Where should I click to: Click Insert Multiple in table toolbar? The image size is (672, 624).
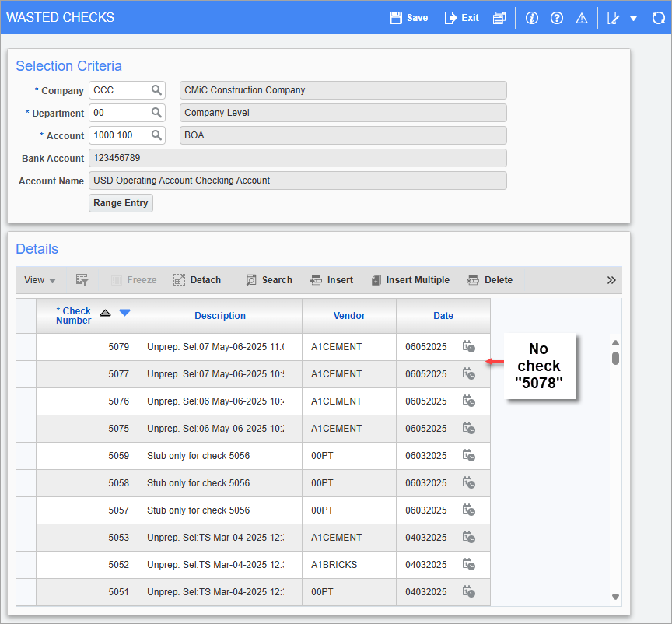tap(411, 280)
